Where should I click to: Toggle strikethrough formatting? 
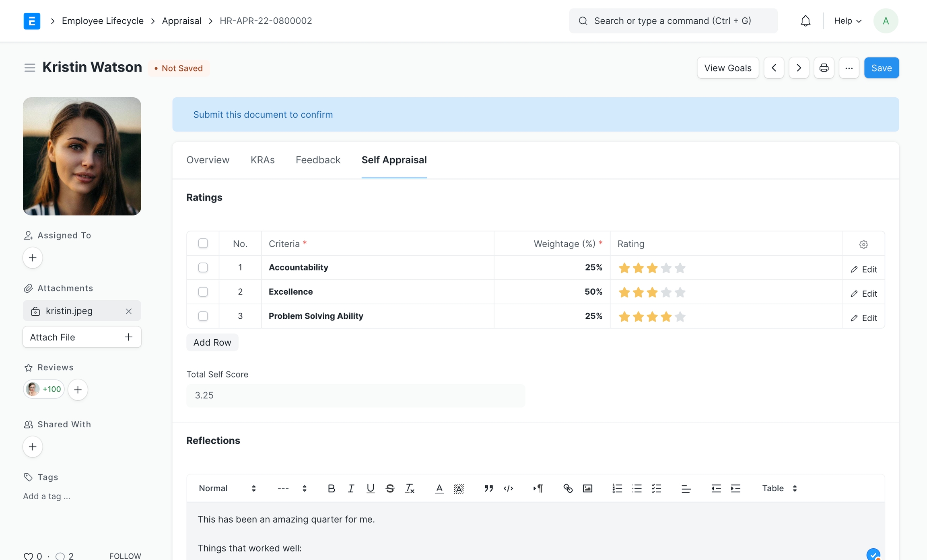(x=390, y=488)
